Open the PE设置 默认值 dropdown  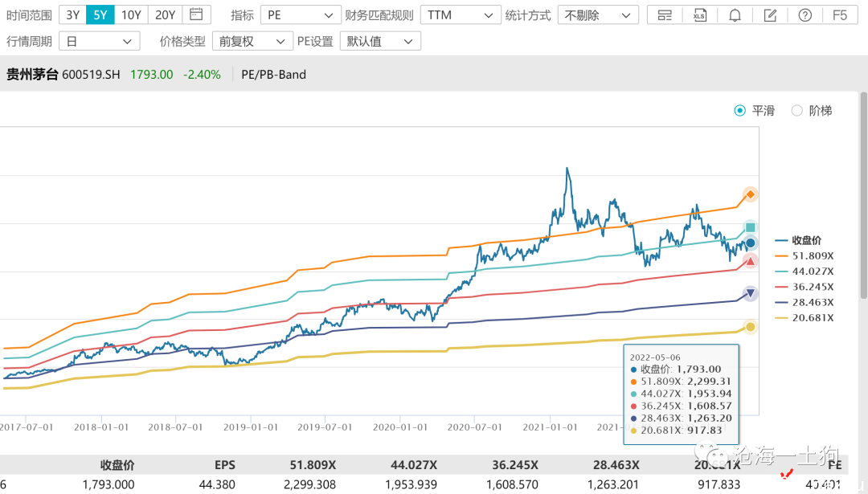tap(380, 41)
